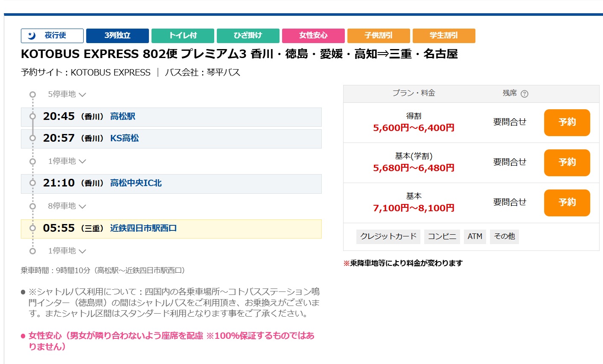
Task: Click the コンビニ payment label
Action: pyautogui.click(x=442, y=236)
